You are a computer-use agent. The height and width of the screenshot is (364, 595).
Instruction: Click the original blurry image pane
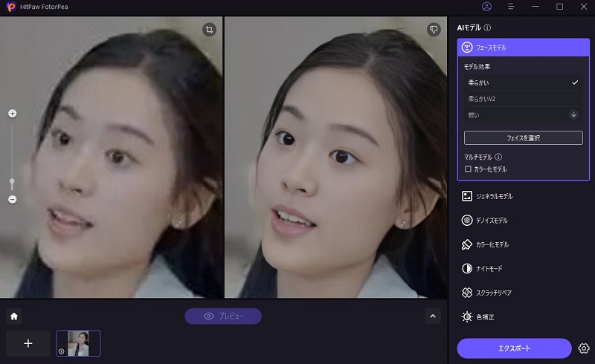111,157
